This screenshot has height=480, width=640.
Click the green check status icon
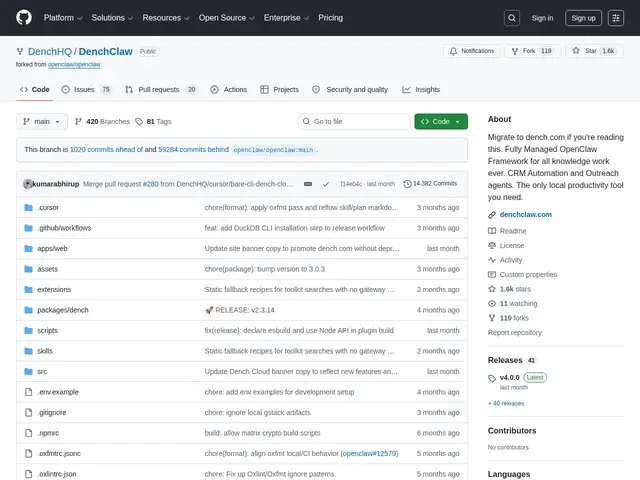coord(326,184)
